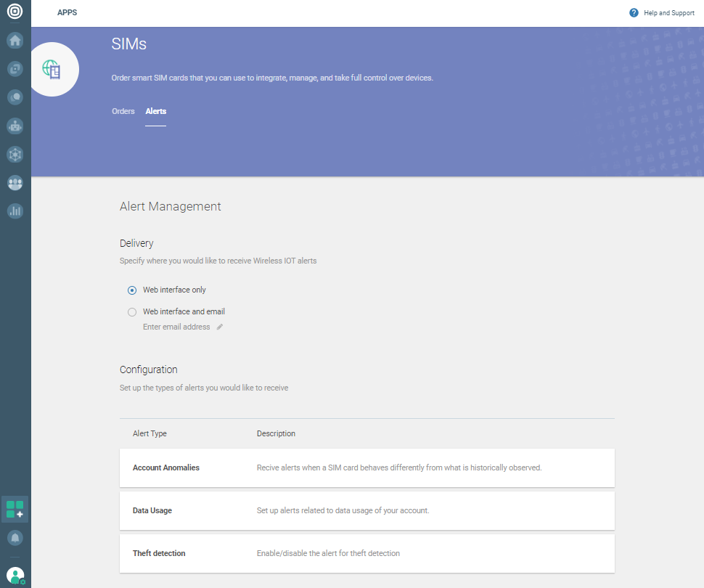Open the bar chart analytics icon
704x588 pixels.
point(15,211)
